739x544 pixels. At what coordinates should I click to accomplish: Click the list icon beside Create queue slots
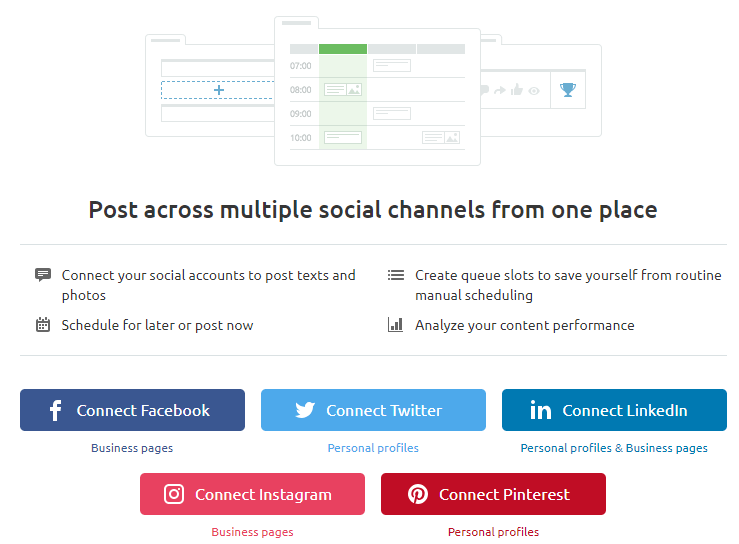pyautogui.click(x=396, y=275)
